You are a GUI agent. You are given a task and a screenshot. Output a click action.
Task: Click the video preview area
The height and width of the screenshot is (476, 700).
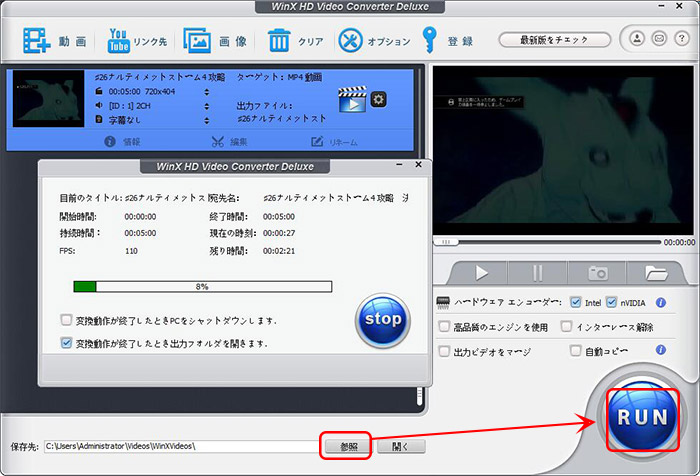563,150
